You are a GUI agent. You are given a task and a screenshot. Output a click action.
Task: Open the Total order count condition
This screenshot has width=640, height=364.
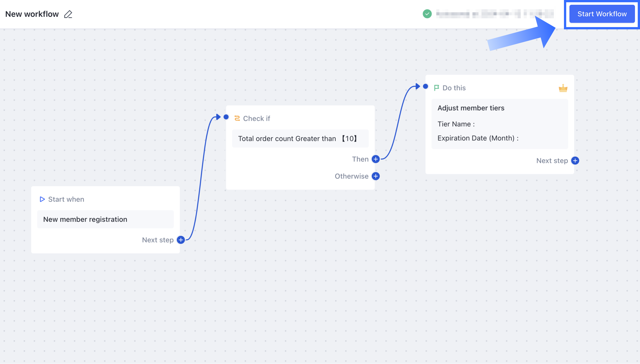(x=300, y=139)
